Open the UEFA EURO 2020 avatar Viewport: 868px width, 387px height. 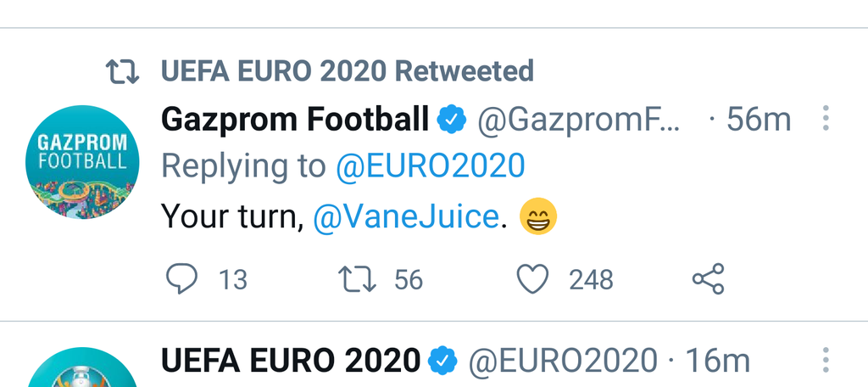[x=82, y=370]
